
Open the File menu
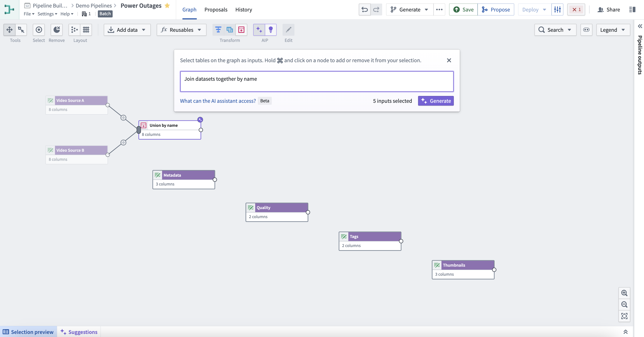[x=29, y=14]
